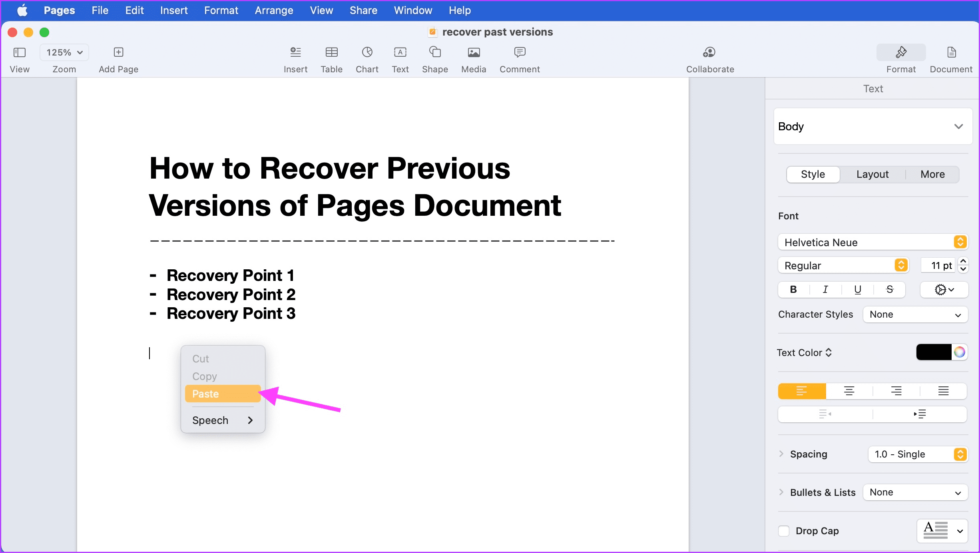Open the Apple menu
The image size is (980, 553).
coord(22,10)
